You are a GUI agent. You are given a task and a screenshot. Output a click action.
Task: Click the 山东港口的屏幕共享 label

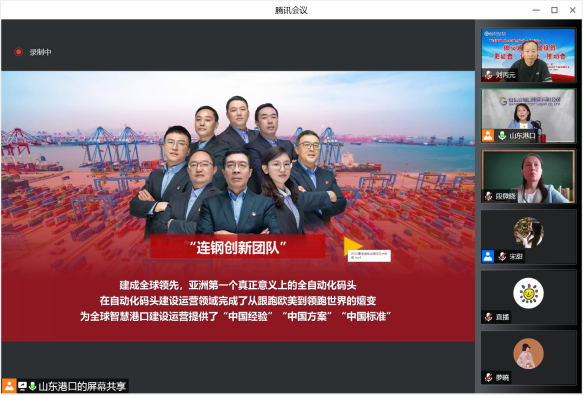tap(82, 386)
